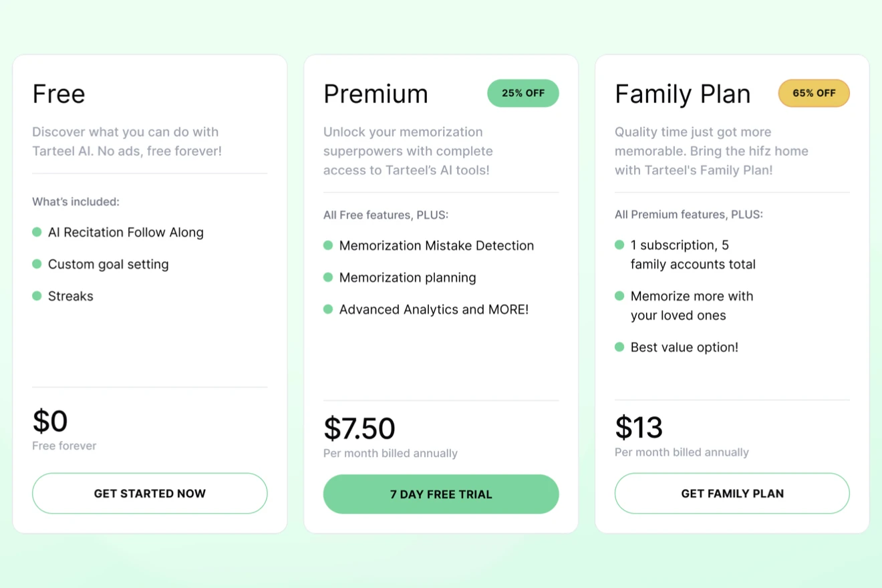Select the Free plan card heading
882x588 pixels.
coord(59,94)
